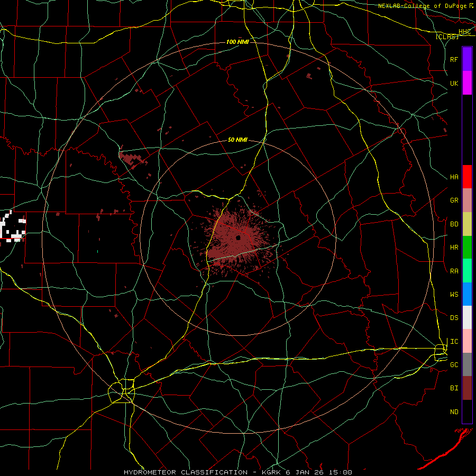Click the UK legend label
The height and width of the screenshot is (476, 476).
point(454,83)
